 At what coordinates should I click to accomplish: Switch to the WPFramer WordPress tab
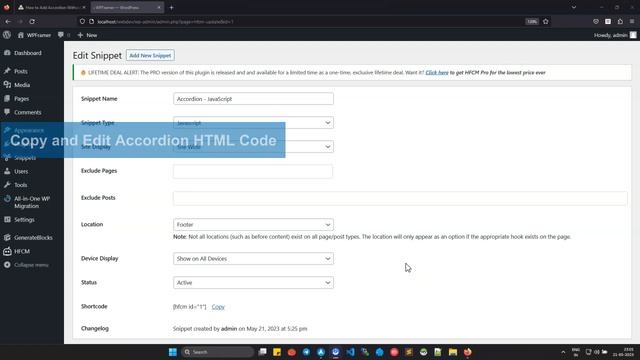[x=127, y=7]
